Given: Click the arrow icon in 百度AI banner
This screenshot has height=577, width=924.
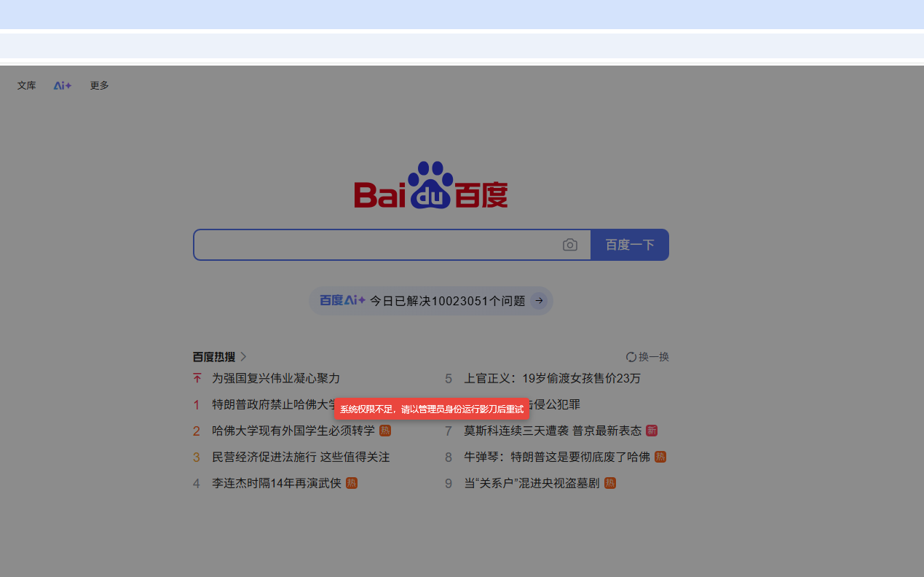Looking at the screenshot, I should (x=539, y=300).
